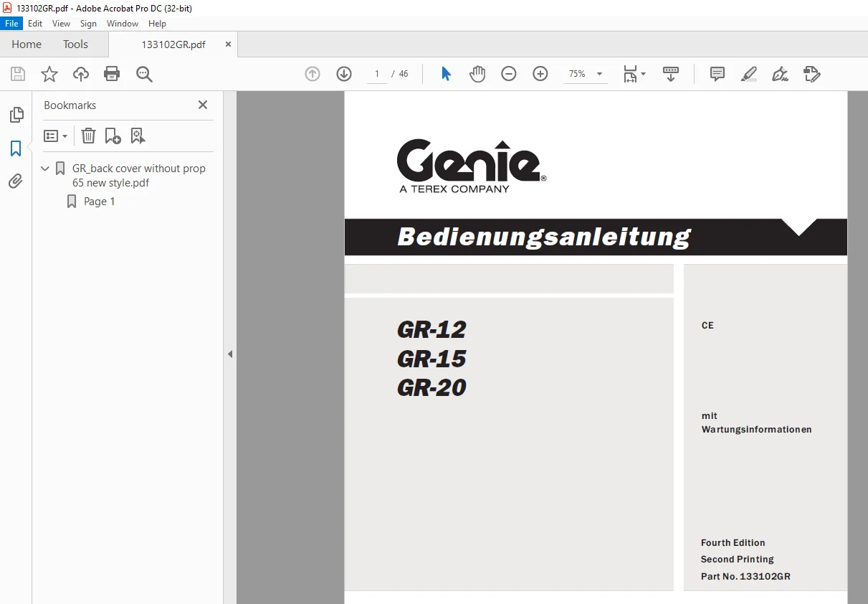Collapse the navigation pane arrow
The height and width of the screenshot is (604, 868).
(230, 354)
